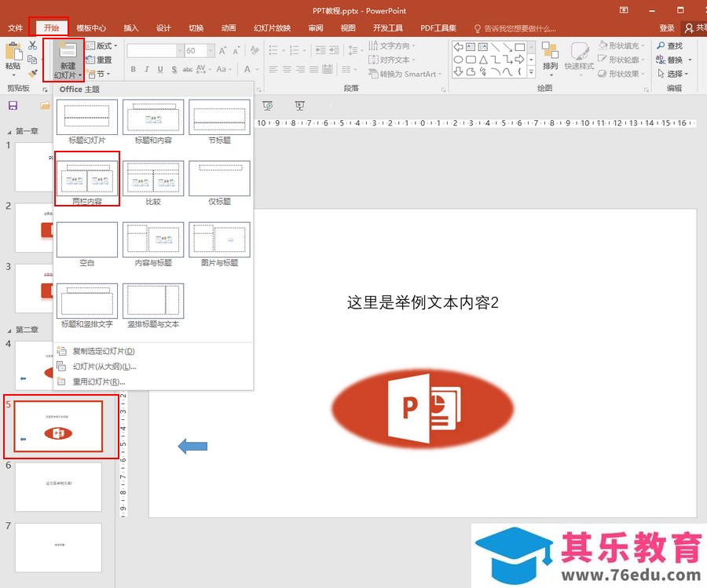Choose the Title Slide (标题幻灯片) layout

(87, 122)
